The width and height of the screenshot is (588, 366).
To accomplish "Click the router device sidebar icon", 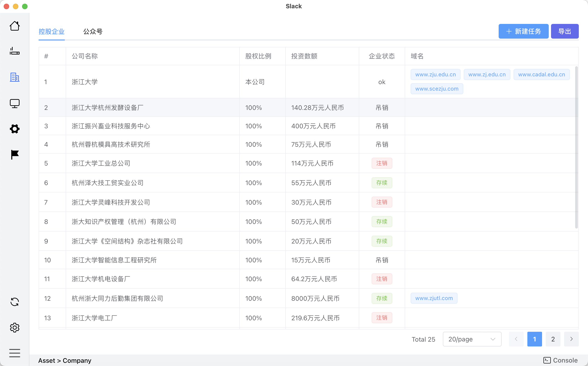I will pos(14,51).
